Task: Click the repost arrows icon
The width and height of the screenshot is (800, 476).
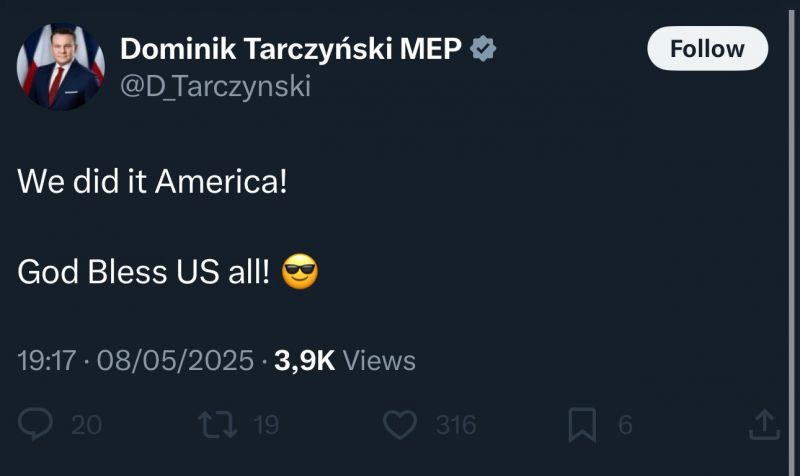Action: [x=218, y=424]
